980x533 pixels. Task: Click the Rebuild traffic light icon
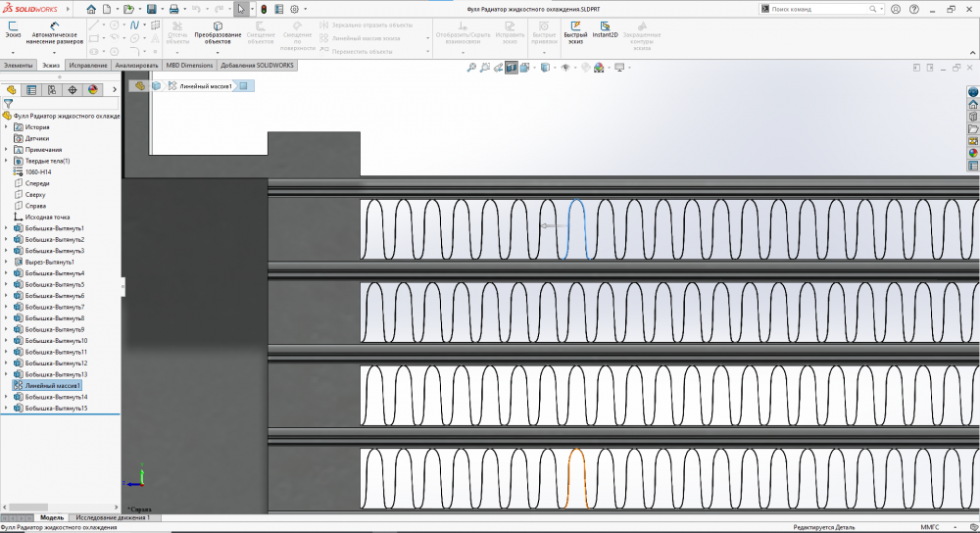pyautogui.click(x=264, y=9)
